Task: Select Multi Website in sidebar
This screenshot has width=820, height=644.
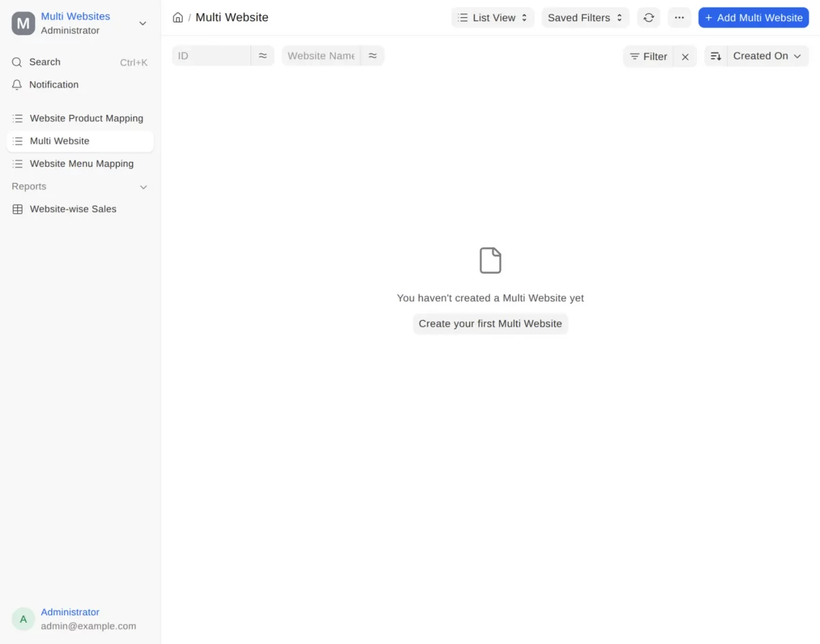Action: point(80,141)
